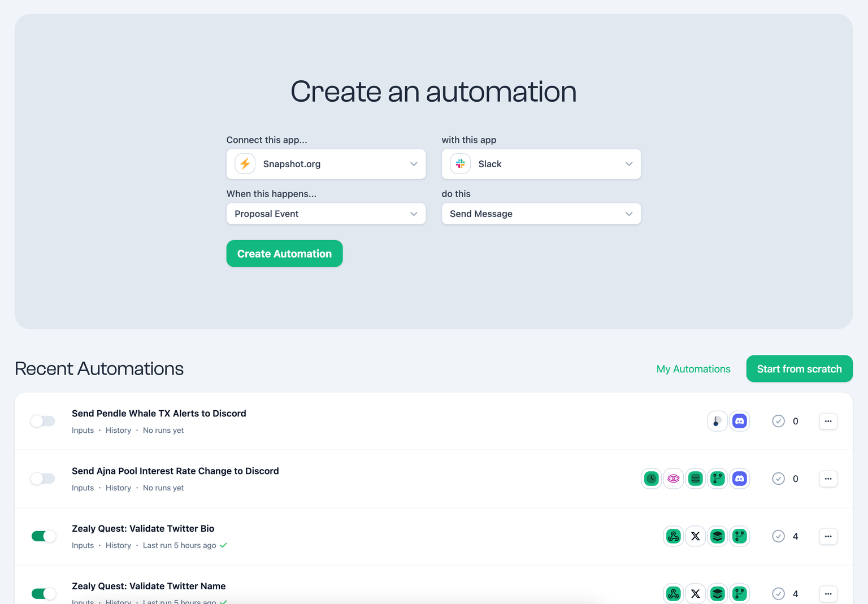The image size is (868, 604).
Task: Open History for Ajna Pool automation
Action: pos(118,488)
